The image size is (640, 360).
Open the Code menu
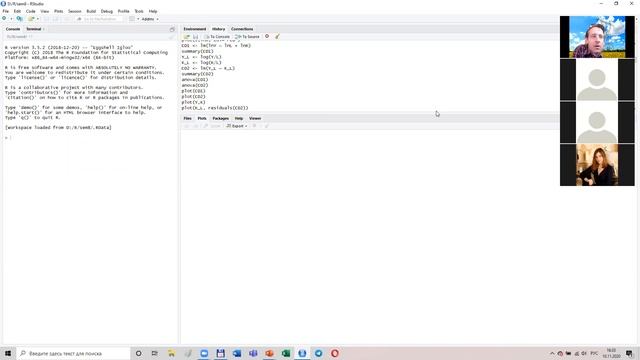(x=31, y=11)
